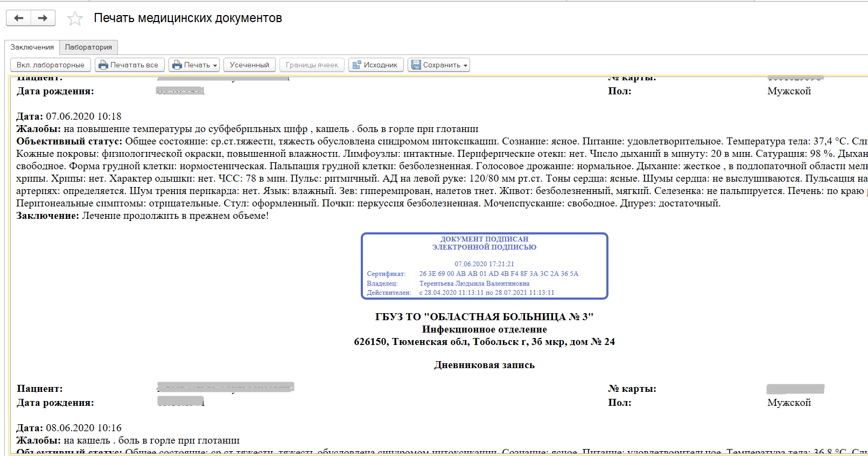Open the "Лаборатория" tab
Image resolution: width=868 pixels, height=456 pixels.
point(88,47)
